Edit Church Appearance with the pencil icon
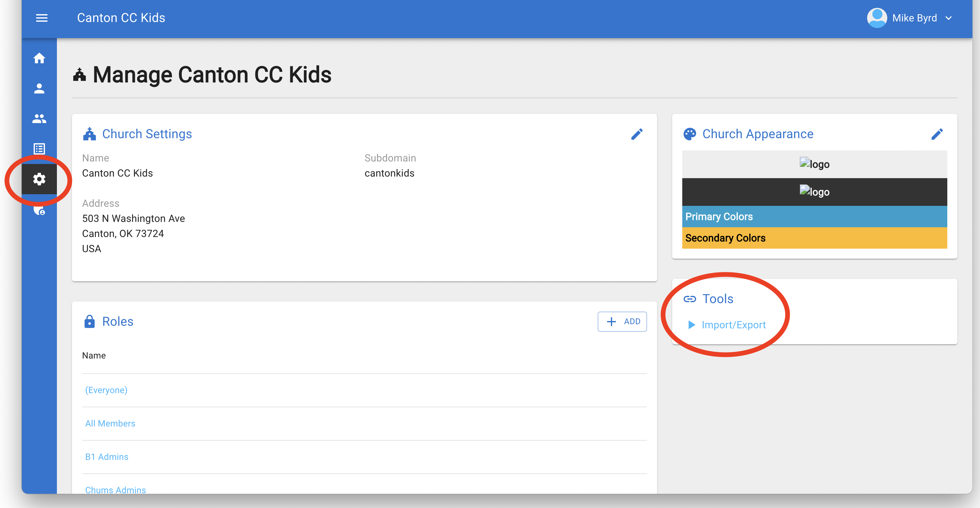Image resolution: width=980 pixels, height=508 pixels. pos(937,134)
